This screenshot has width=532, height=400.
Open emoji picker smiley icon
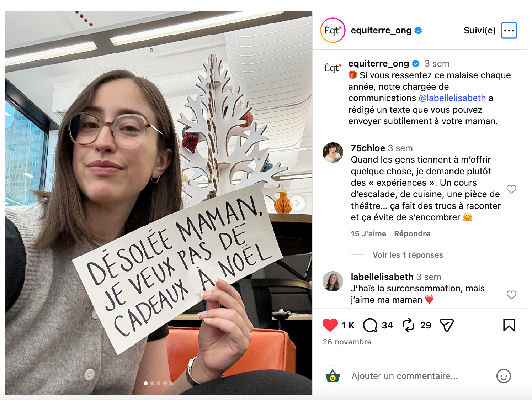coord(504,376)
